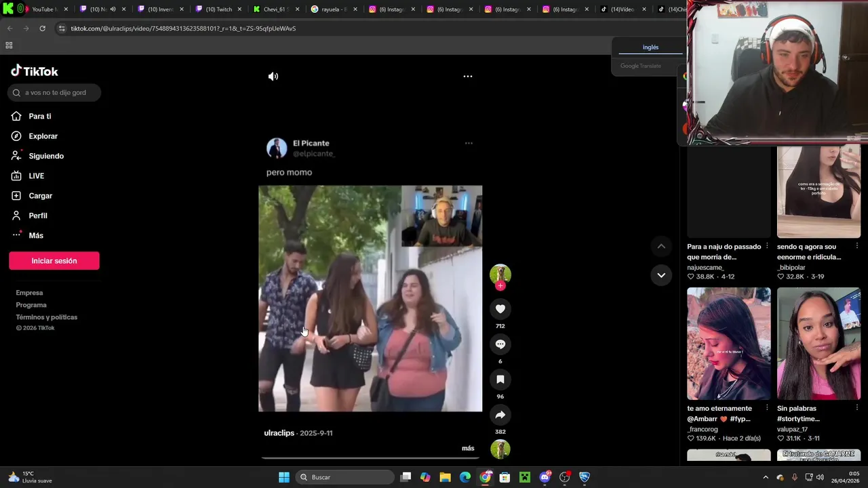Open options for 'Sin palabras' video
Image resolution: width=868 pixels, height=488 pixels.
(856, 409)
